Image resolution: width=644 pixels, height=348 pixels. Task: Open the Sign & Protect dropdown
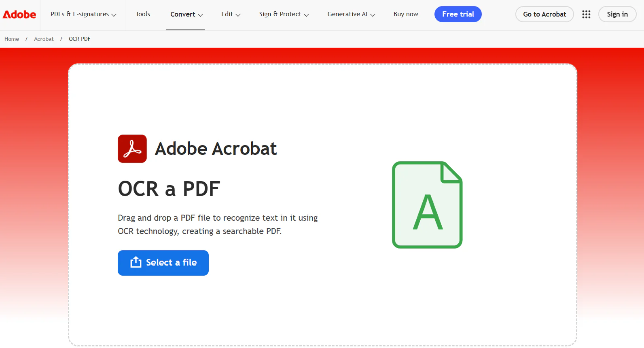284,14
